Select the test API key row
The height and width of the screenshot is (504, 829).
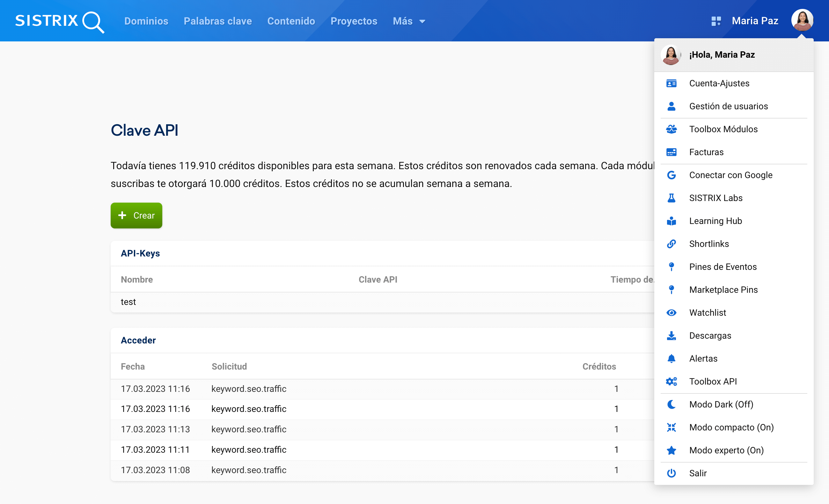tap(128, 302)
